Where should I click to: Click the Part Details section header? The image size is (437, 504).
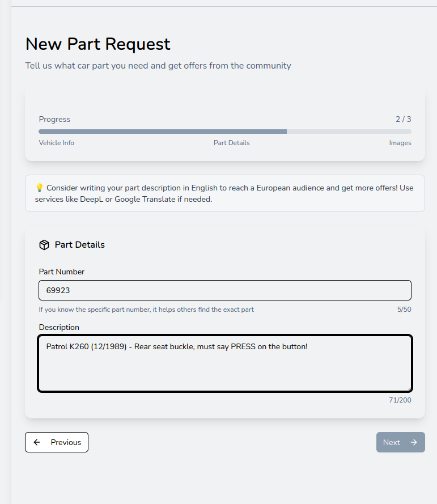coord(79,244)
